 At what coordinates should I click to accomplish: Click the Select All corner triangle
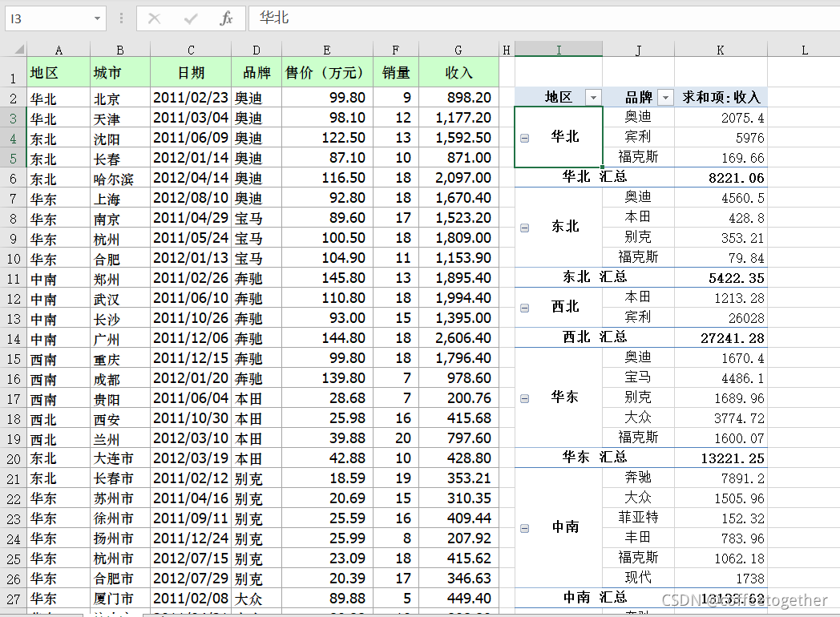tap(18, 50)
